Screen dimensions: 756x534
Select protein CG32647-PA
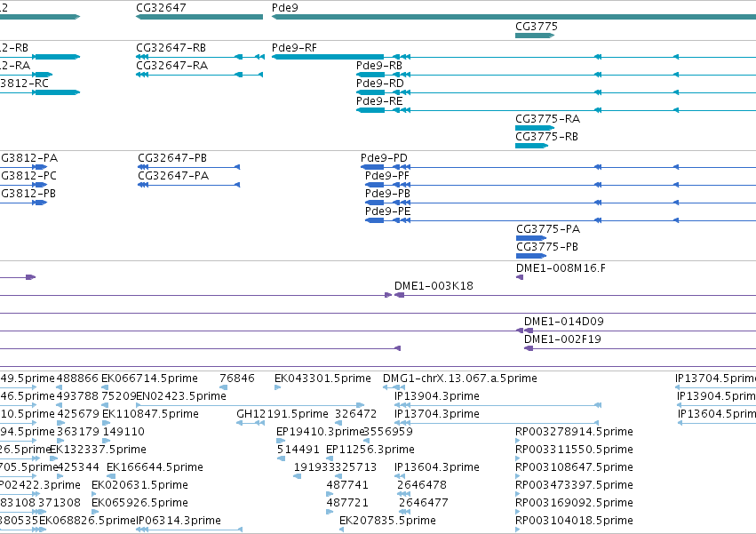173,176
